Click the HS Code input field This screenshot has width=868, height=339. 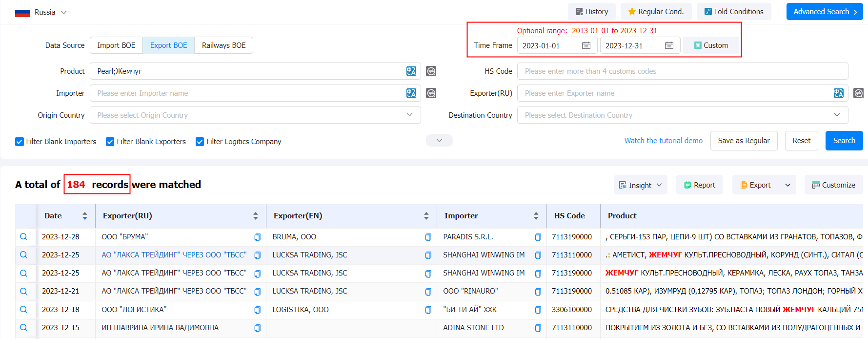(x=683, y=71)
